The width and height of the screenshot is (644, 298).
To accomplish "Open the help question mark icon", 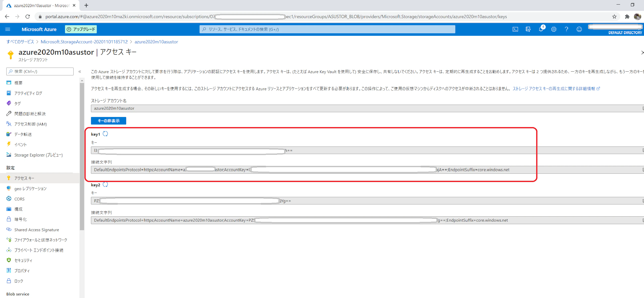I will [566, 29].
